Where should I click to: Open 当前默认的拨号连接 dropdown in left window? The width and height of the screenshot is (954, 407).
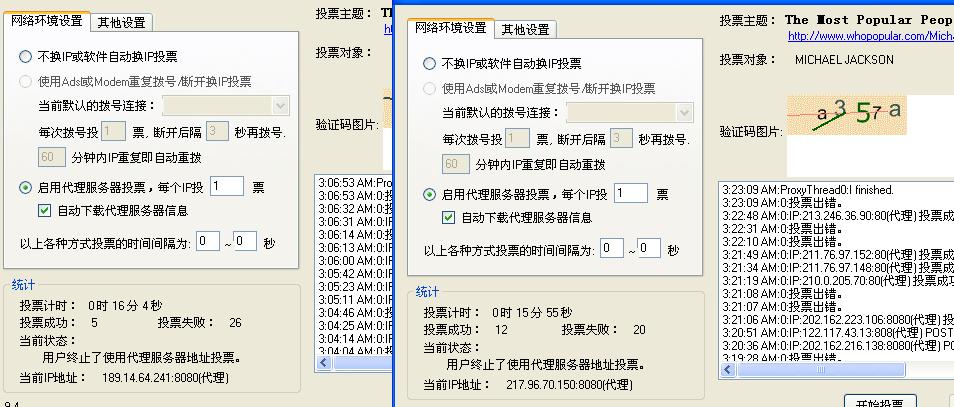280,105
